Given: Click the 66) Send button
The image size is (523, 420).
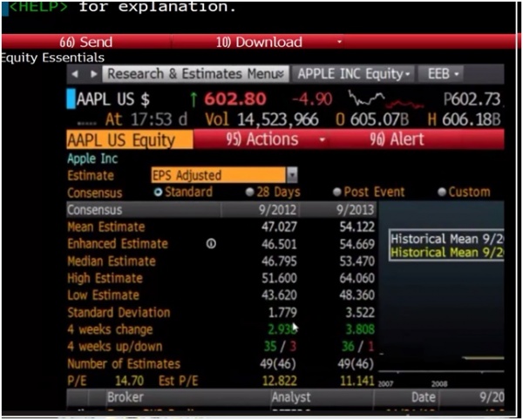Looking at the screenshot, I should pos(86,42).
